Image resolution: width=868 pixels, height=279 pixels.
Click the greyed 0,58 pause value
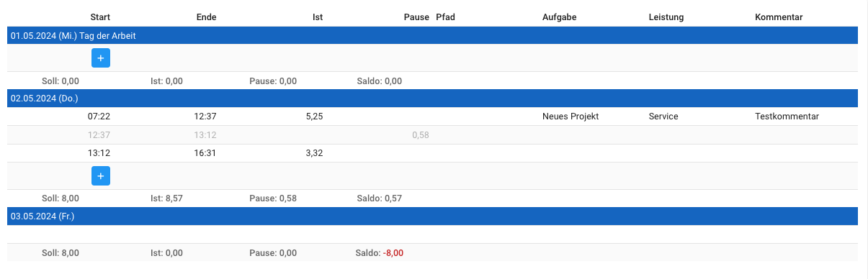pos(421,134)
